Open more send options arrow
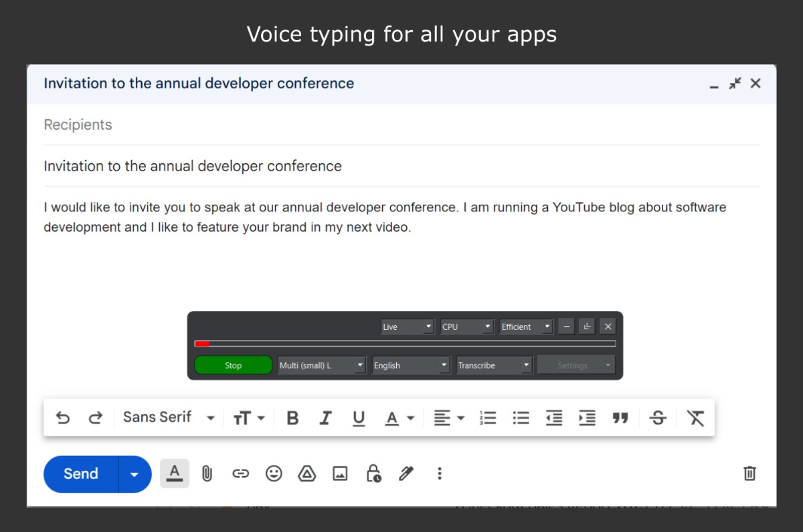 pos(135,474)
